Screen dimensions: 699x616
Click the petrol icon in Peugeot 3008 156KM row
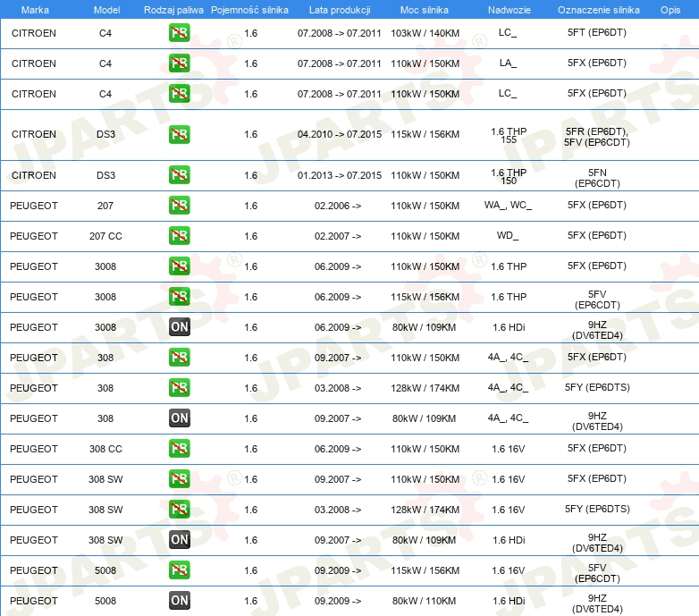(x=179, y=297)
